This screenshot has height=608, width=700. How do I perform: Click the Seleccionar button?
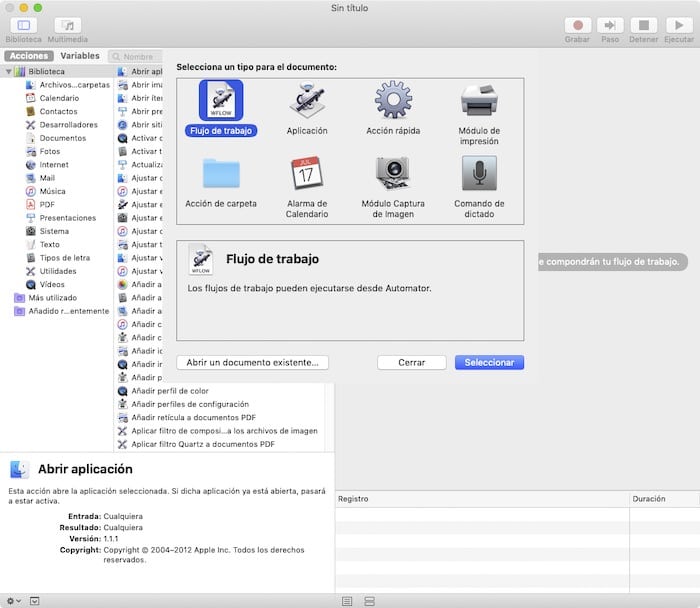(x=489, y=362)
